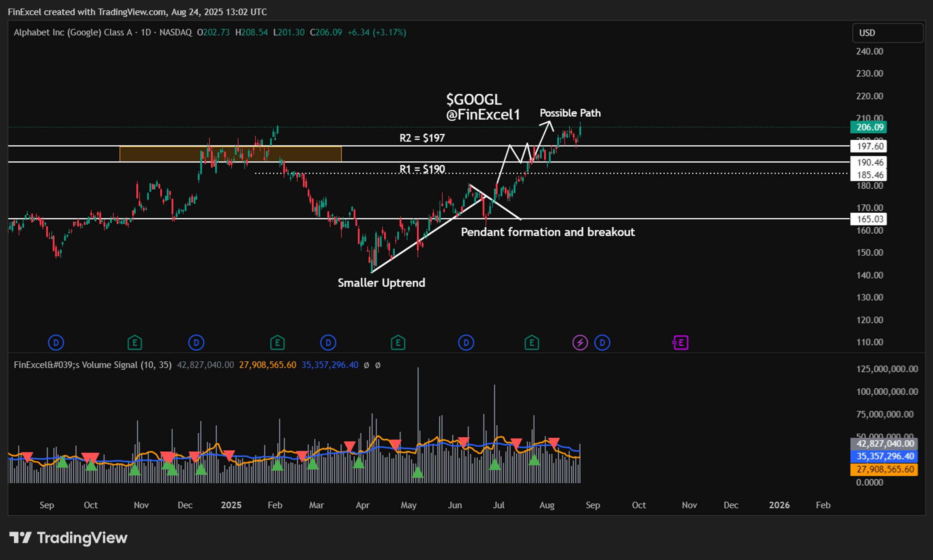
Task: Select the 197.60 price line label
Action: coord(868,146)
